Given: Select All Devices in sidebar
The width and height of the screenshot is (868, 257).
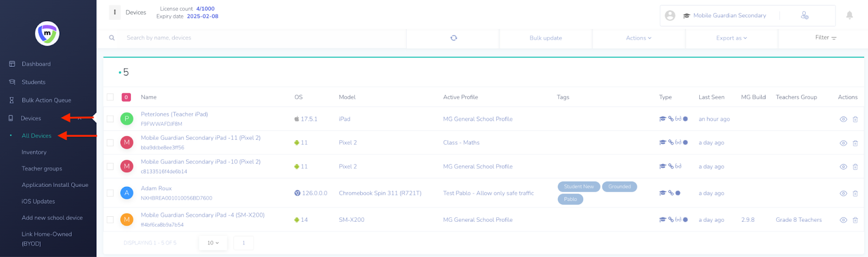Looking at the screenshot, I should (x=36, y=136).
